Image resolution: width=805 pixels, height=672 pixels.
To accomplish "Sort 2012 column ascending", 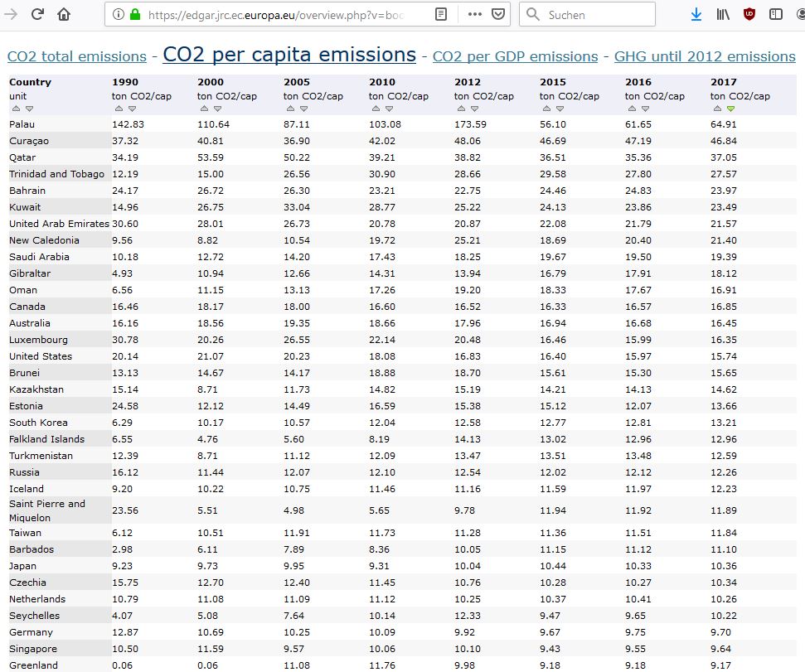I will pyautogui.click(x=462, y=109).
